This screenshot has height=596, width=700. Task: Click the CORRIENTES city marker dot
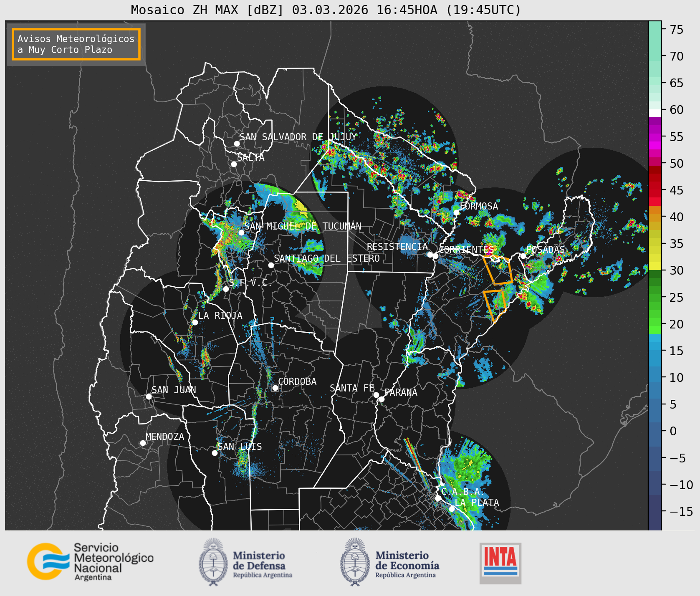(435, 256)
